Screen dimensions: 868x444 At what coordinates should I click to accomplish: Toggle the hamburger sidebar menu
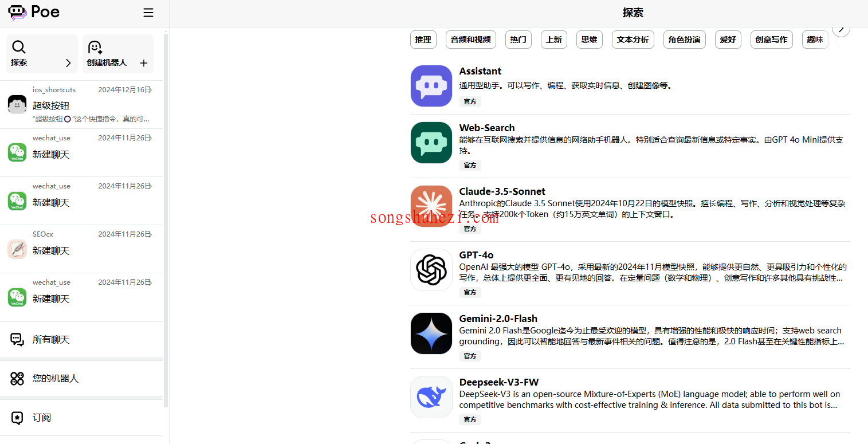(x=148, y=13)
